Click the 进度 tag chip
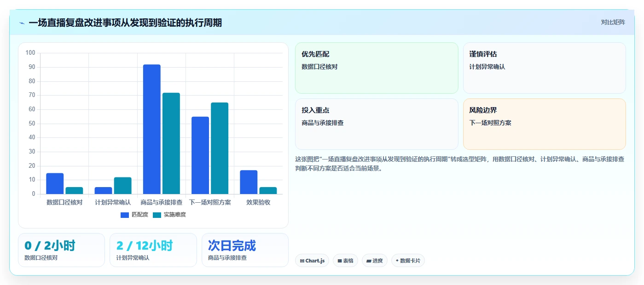Image resolution: width=644 pixels, height=285 pixels. (x=375, y=261)
